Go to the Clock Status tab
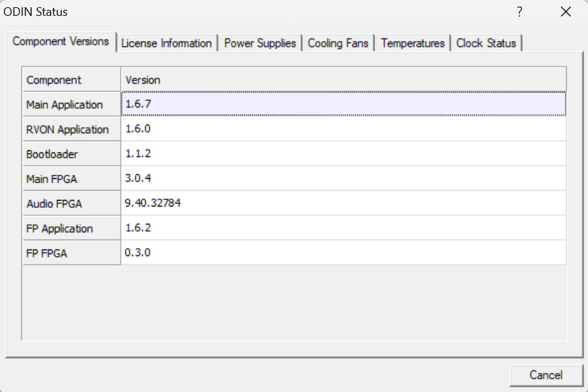588x392 pixels. (487, 44)
